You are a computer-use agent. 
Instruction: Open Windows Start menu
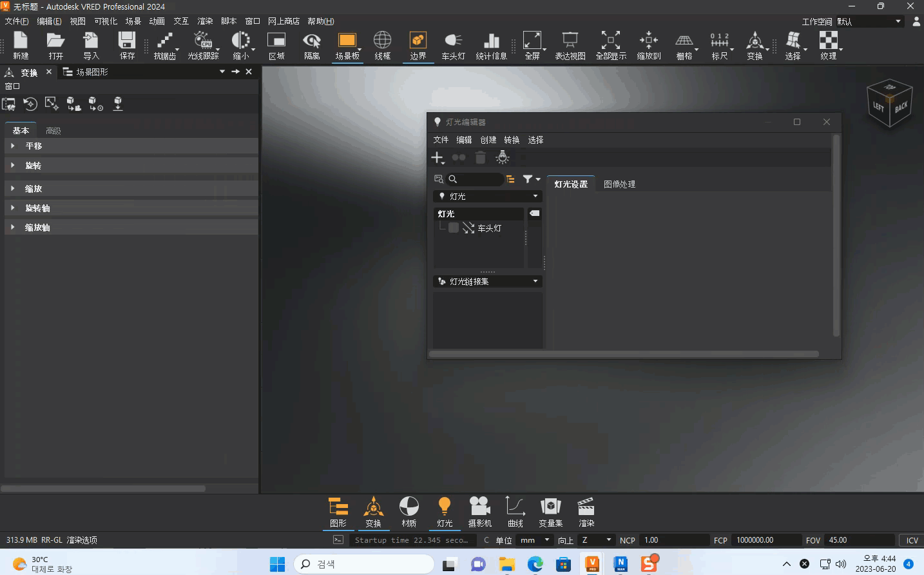click(x=277, y=564)
